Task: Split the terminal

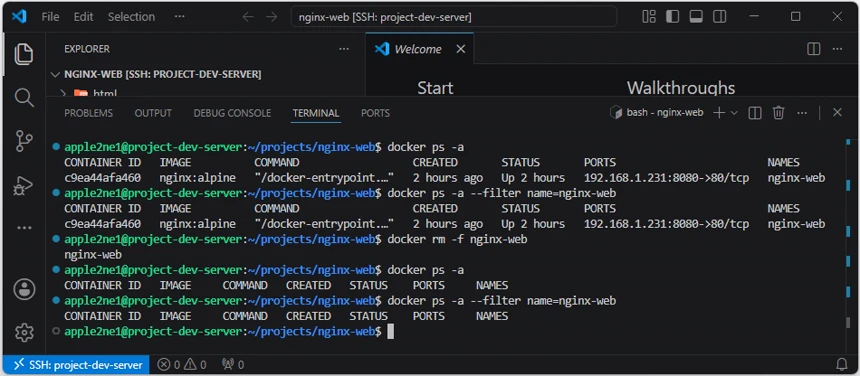Action: (x=755, y=113)
